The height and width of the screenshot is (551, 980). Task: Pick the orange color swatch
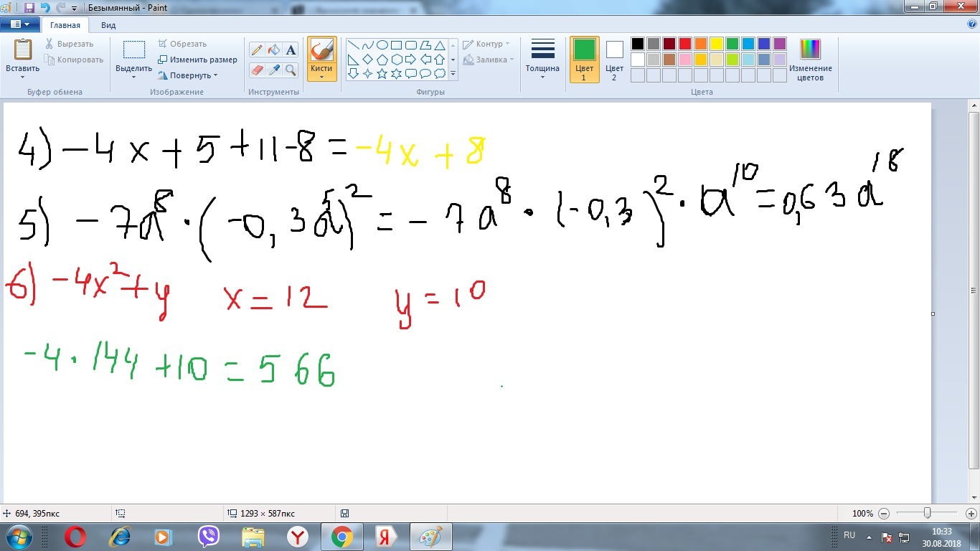coord(701,44)
